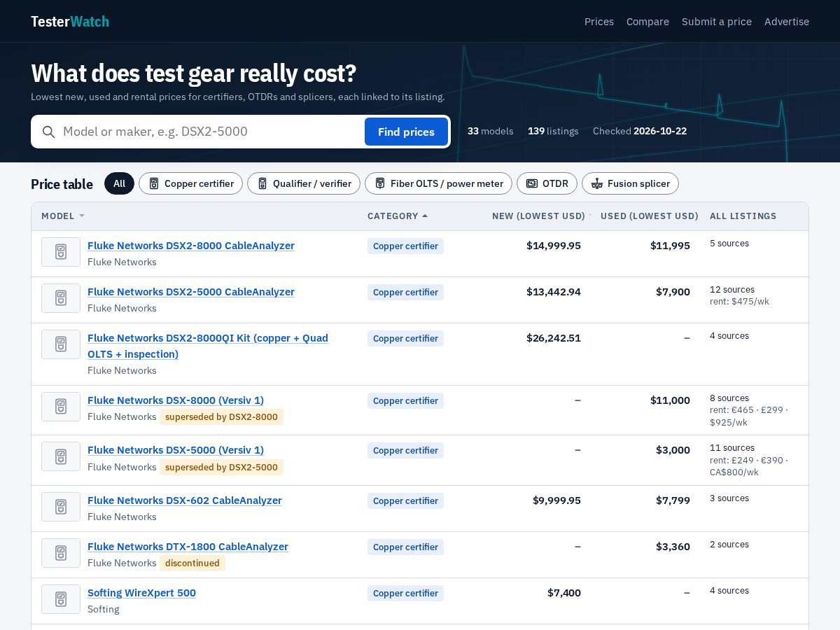
Task: Open the Prices nav link
Action: click(599, 22)
